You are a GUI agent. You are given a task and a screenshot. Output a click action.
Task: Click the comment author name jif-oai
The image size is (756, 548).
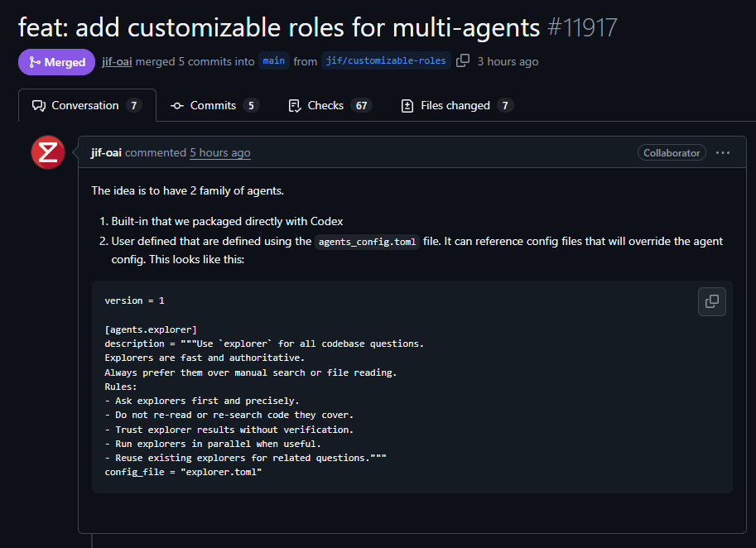pyautogui.click(x=106, y=153)
